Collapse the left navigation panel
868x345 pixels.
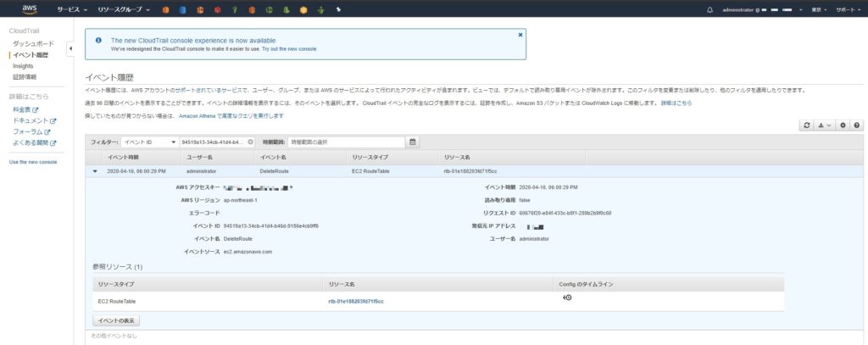(70, 49)
